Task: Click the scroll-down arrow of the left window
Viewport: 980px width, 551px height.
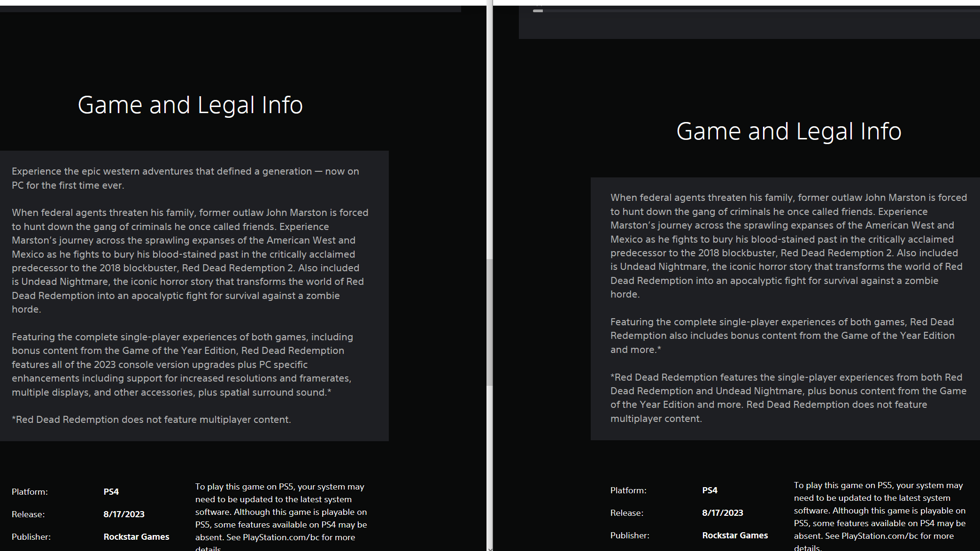Action: [x=489, y=548]
